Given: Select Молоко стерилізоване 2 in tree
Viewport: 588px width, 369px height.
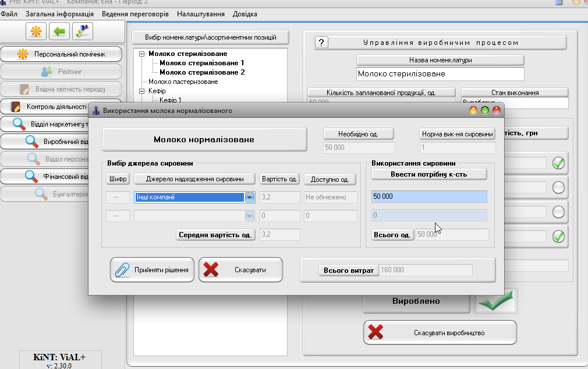Looking at the screenshot, I should click(202, 72).
